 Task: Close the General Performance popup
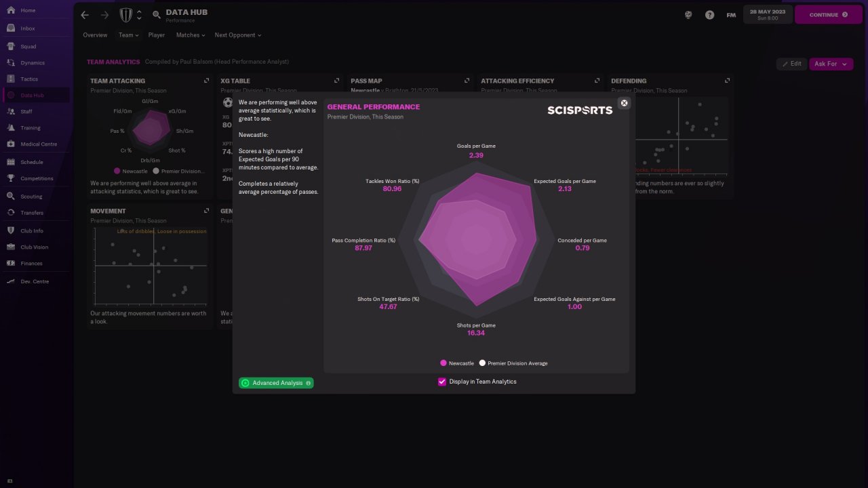click(x=625, y=103)
